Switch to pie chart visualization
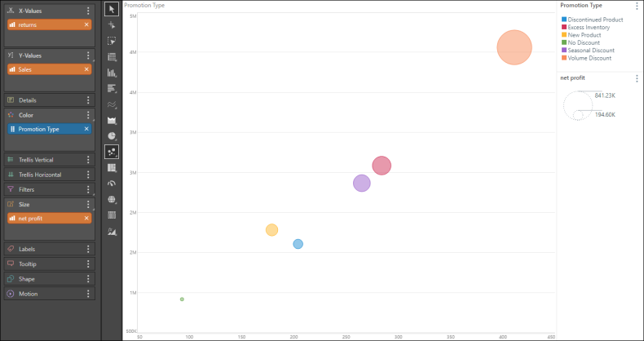The width and height of the screenshot is (644, 341). (x=112, y=136)
